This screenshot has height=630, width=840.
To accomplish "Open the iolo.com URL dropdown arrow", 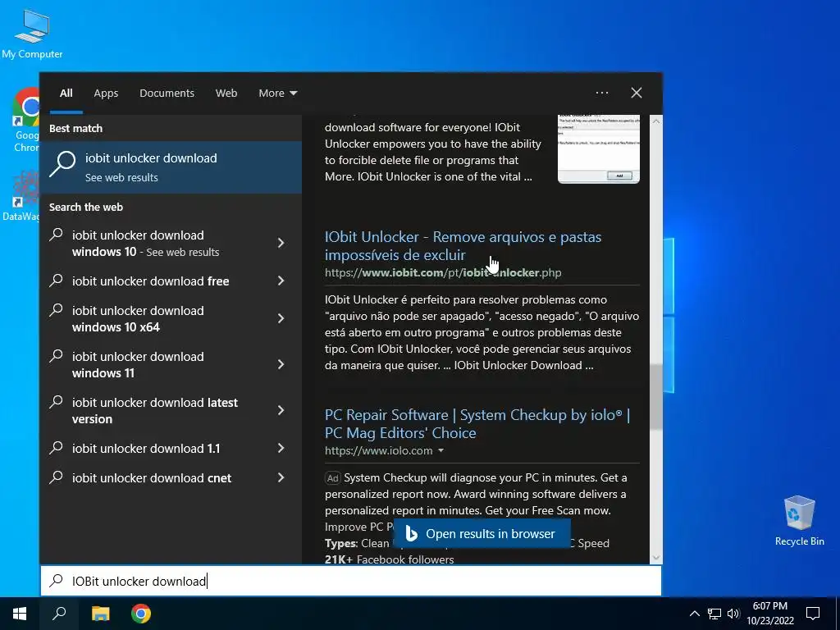I will pos(441,450).
